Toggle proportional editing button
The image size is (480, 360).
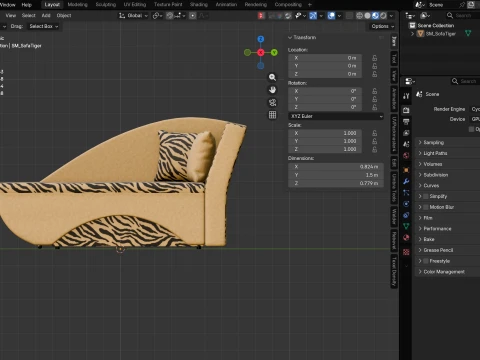coord(193,16)
